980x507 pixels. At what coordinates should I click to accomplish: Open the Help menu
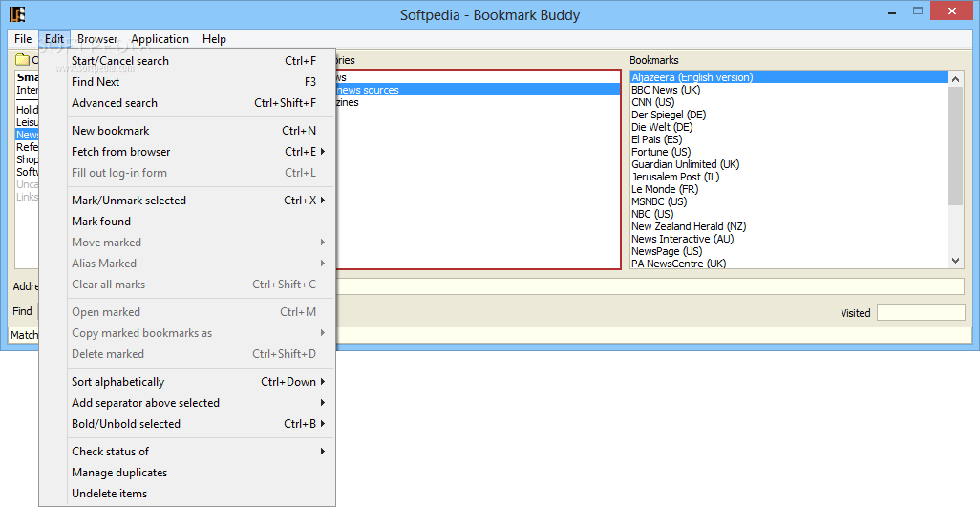click(214, 39)
